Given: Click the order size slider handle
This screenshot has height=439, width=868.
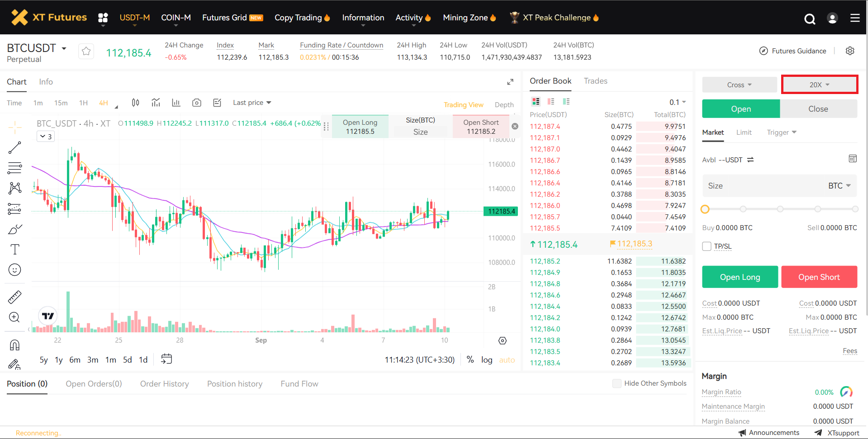Looking at the screenshot, I should [705, 209].
